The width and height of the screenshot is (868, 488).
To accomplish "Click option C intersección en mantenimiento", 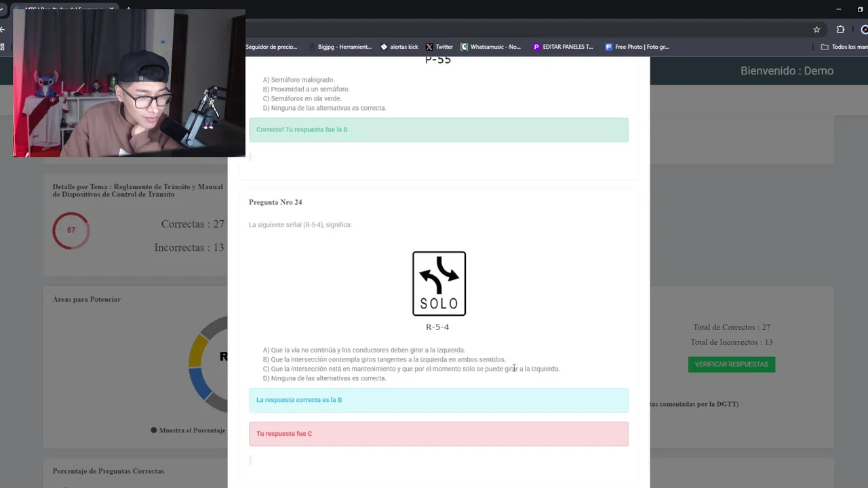I will coord(411,369).
